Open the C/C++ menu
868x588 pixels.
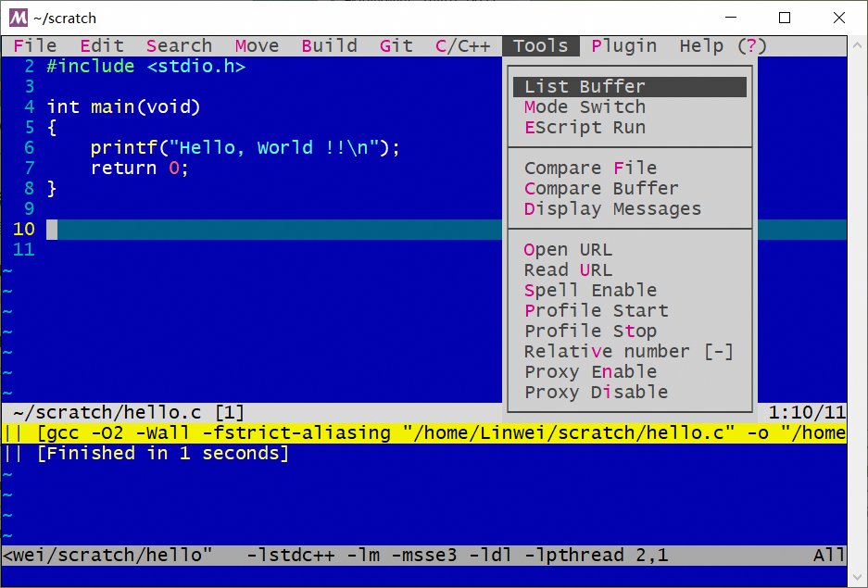coord(462,45)
